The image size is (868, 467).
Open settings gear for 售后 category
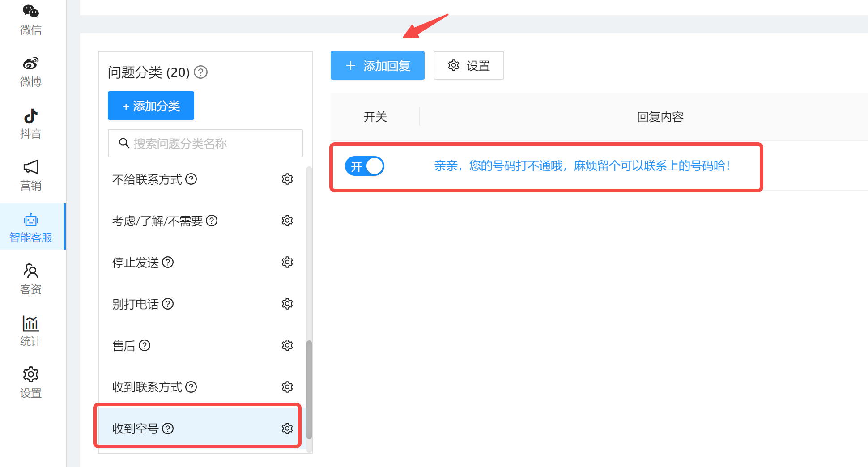(x=287, y=345)
